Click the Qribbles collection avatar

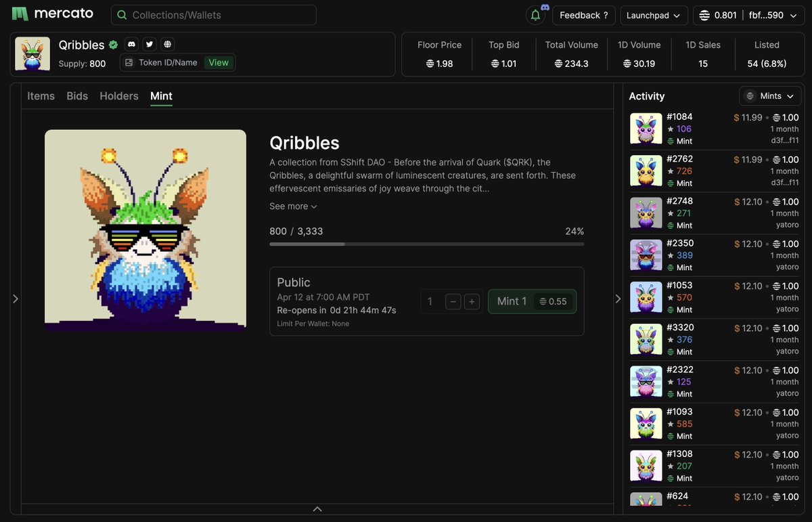coord(32,53)
